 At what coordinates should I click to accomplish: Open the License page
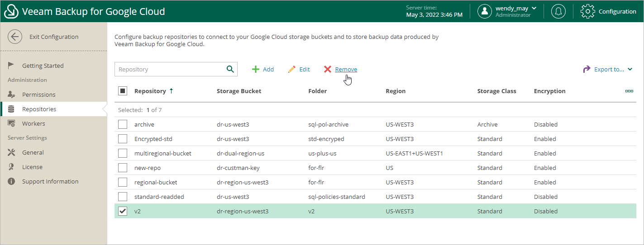32,167
